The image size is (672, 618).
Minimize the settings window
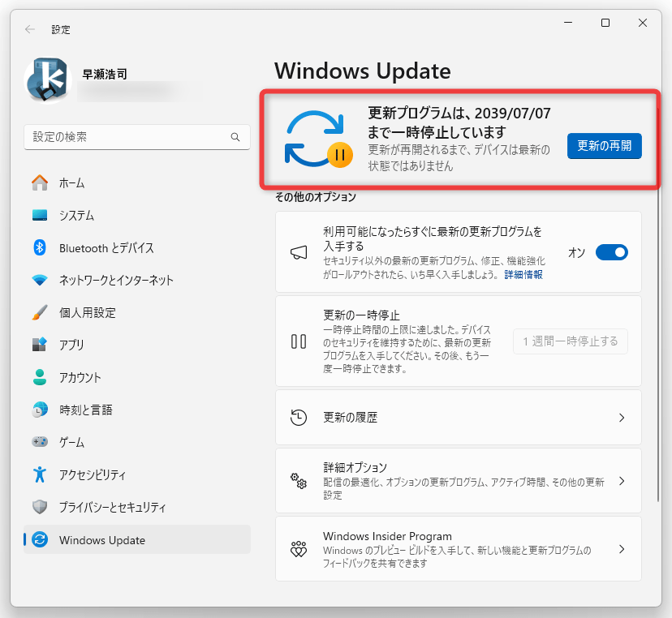click(x=568, y=23)
